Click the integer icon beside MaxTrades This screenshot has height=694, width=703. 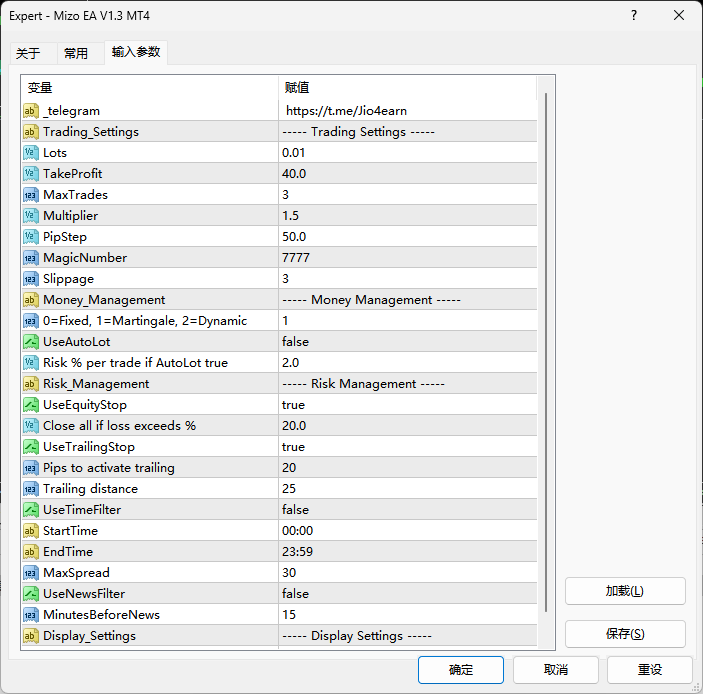point(30,195)
